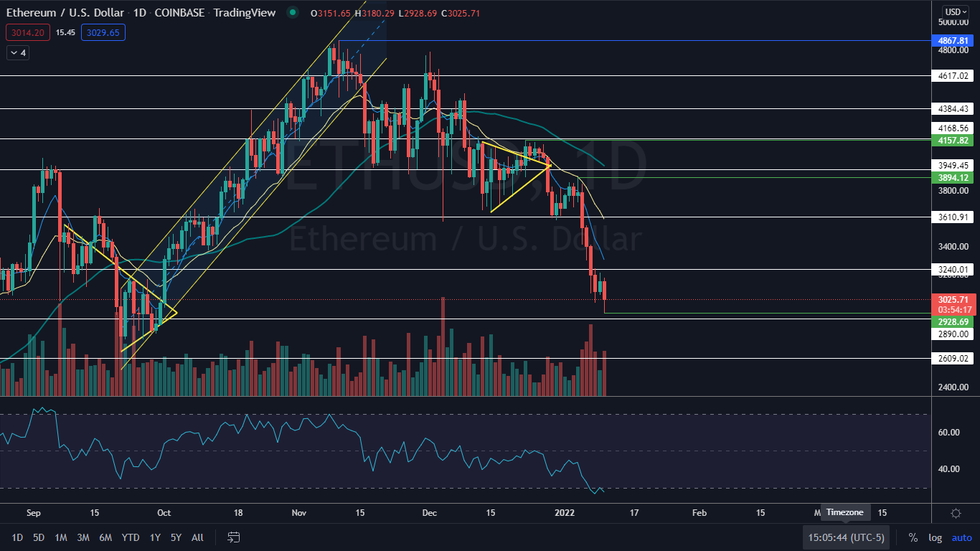Viewport: 980px width, 551px height.
Task: Click the RSI 40.00 axis label
Action: point(950,468)
